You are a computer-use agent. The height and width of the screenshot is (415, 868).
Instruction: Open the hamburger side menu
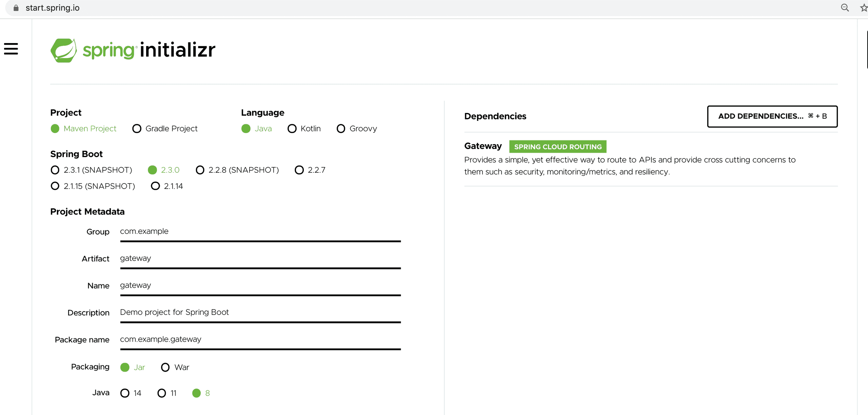tap(11, 49)
